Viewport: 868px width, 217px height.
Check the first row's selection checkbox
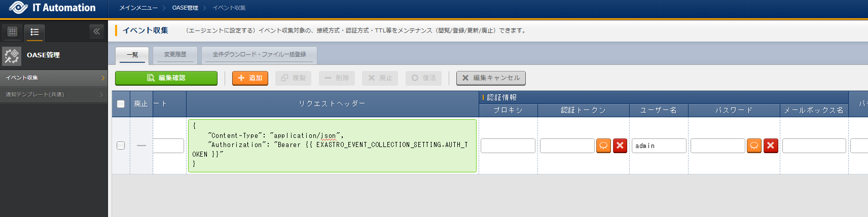(121, 146)
